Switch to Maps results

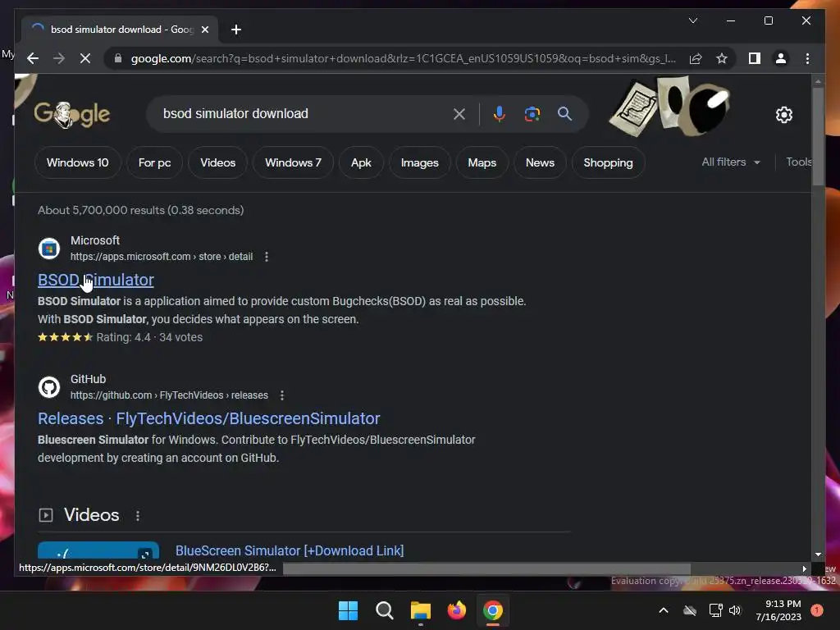[482, 162]
